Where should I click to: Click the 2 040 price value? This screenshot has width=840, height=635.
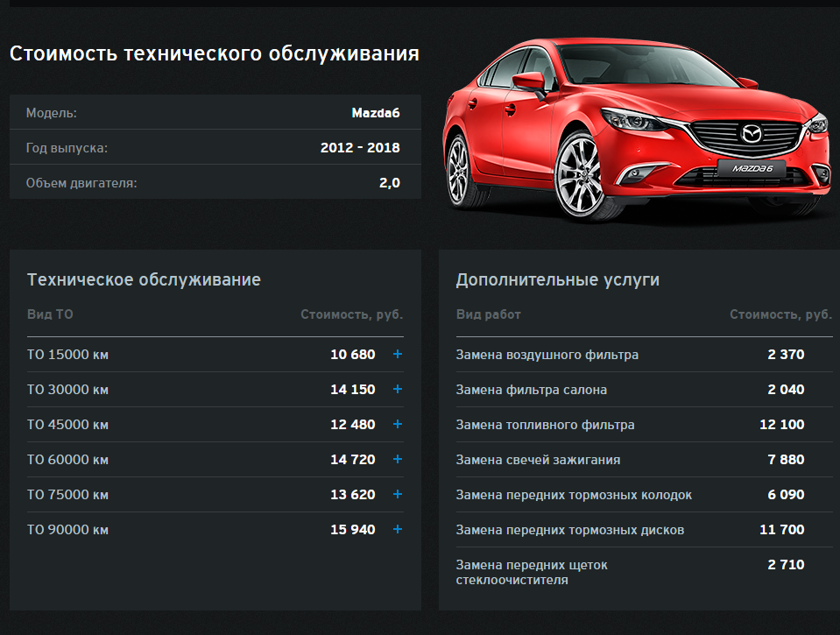click(786, 390)
